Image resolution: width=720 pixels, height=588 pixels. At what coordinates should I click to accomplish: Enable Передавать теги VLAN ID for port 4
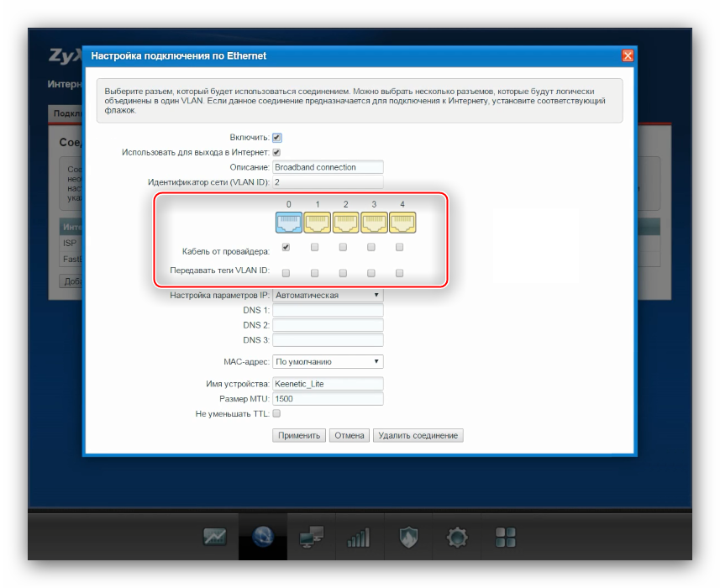pyautogui.click(x=400, y=273)
